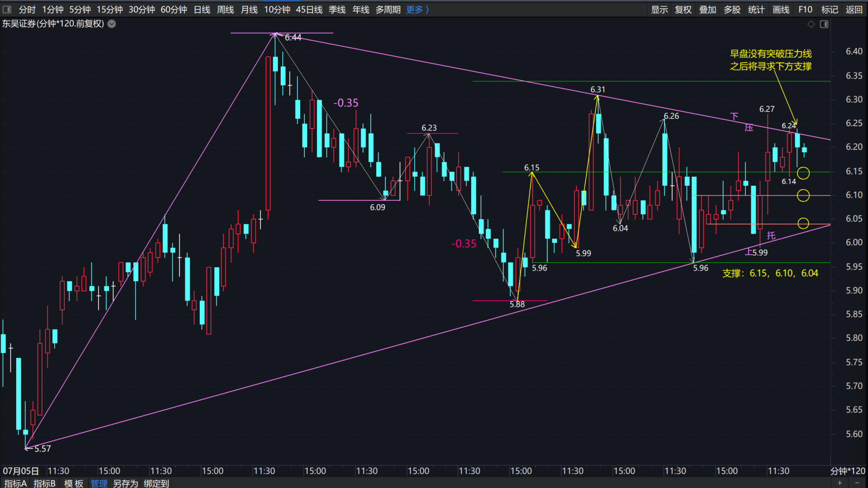The width and height of the screenshot is (868, 488).
Task: Open the 显示 display menu
Action: coord(659,9)
